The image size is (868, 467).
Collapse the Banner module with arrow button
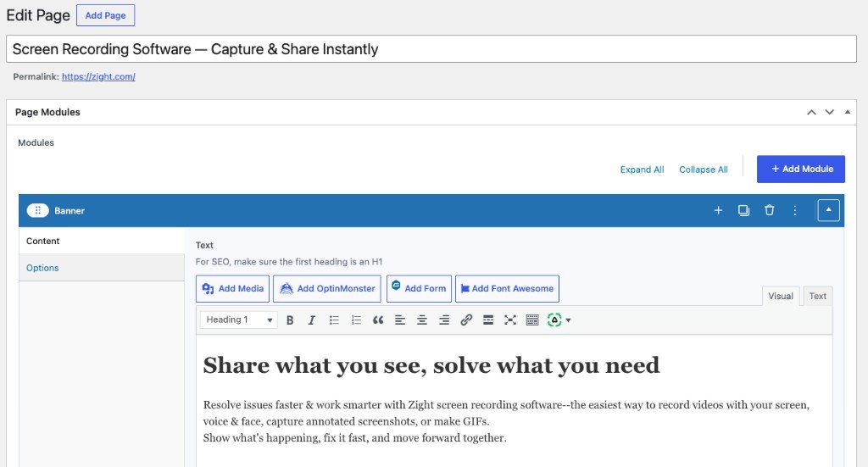pyautogui.click(x=829, y=210)
